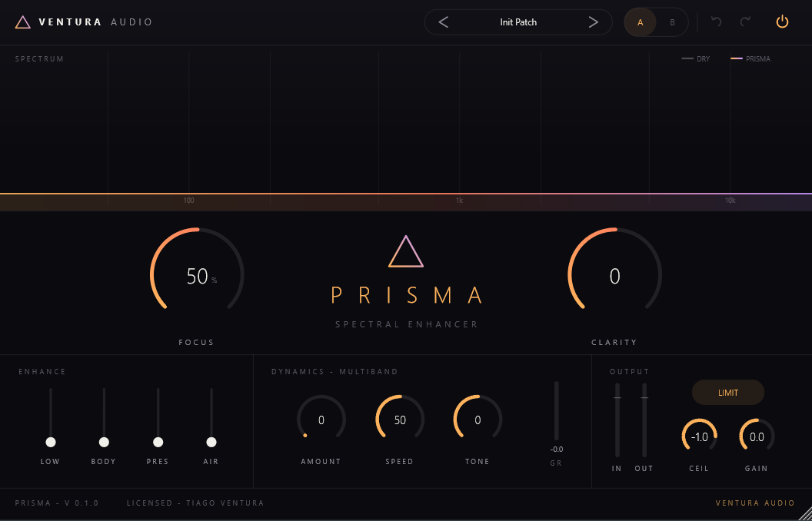Click the redo arrow icon
The image size is (812, 521).
[x=745, y=22]
